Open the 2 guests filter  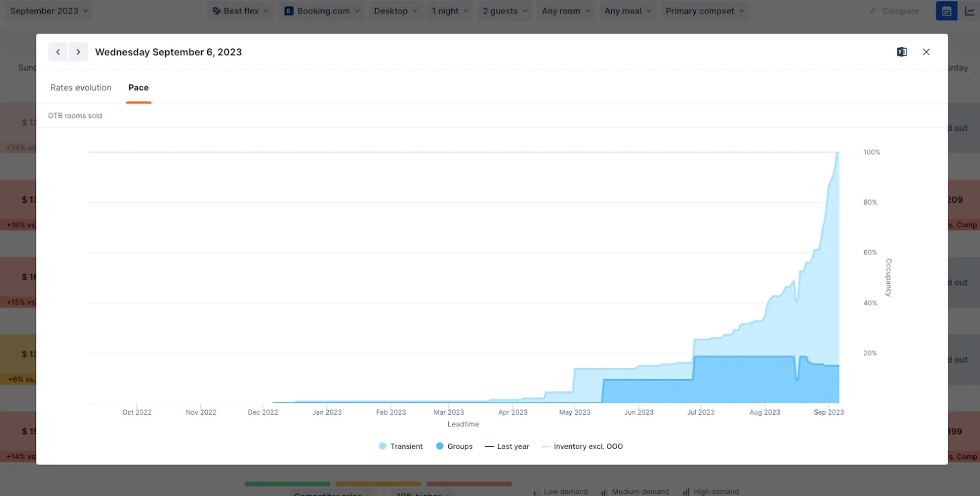503,11
